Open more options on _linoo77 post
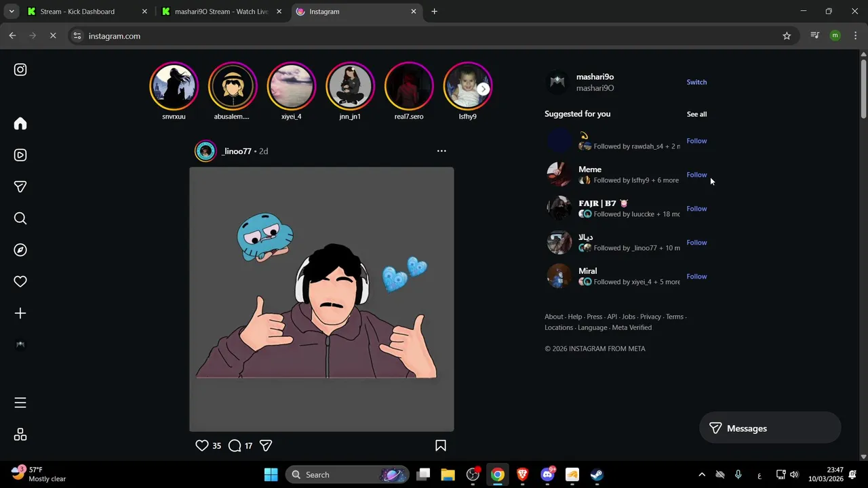Screen dimensions: 868x488 tap(441, 151)
